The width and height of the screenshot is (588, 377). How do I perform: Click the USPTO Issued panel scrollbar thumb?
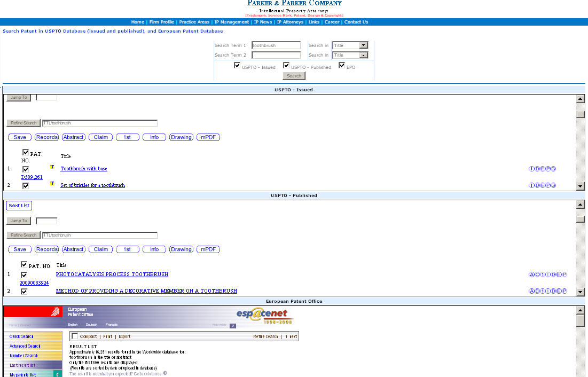click(581, 114)
